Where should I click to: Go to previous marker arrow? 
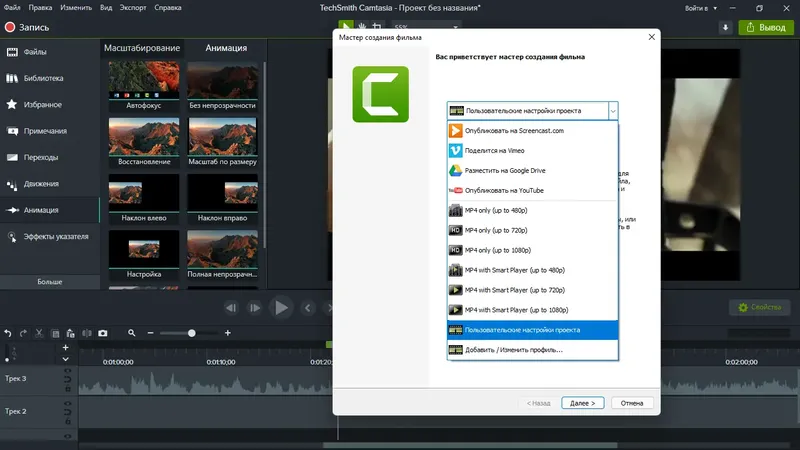(308, 308)
